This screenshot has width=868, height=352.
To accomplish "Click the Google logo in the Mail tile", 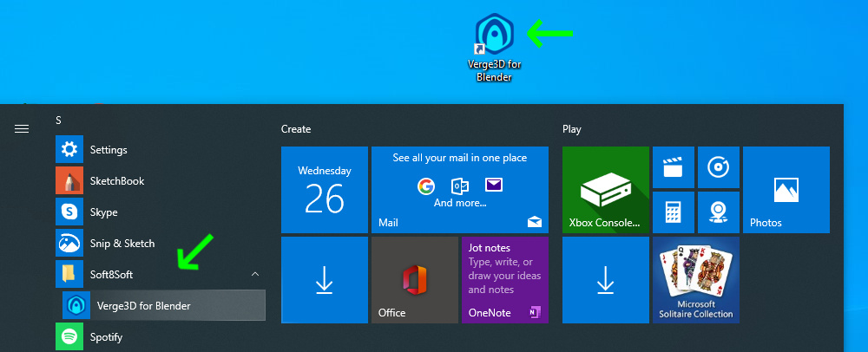I will (425, 186).
